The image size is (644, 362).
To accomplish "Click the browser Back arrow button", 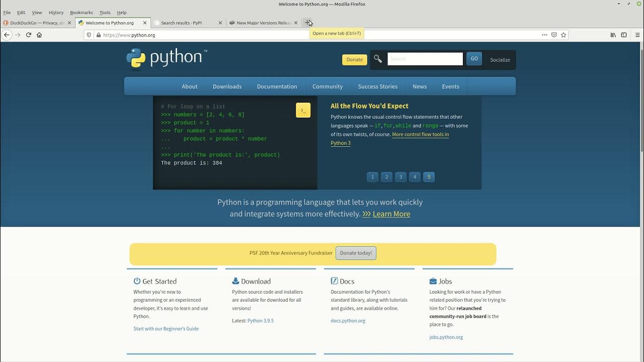I will [x=7, y=35].
